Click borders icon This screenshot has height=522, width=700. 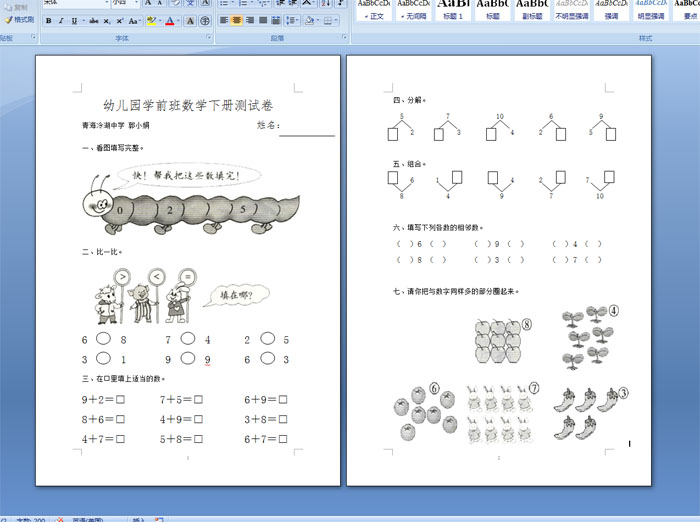point(328,20)
